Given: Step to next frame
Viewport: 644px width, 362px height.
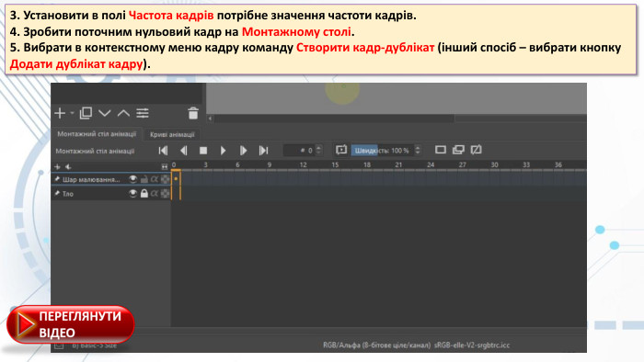Looking at the screenshot, I should (x=243, y=151).
